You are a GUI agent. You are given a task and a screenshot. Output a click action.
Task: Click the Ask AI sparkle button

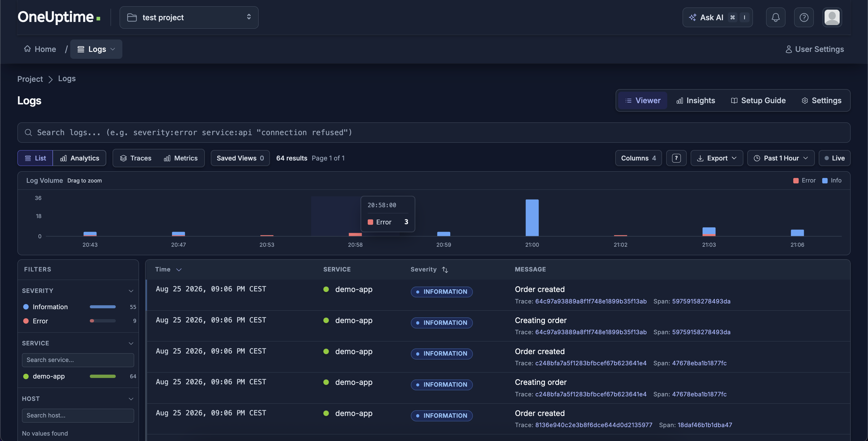click(x=717, y=17)
